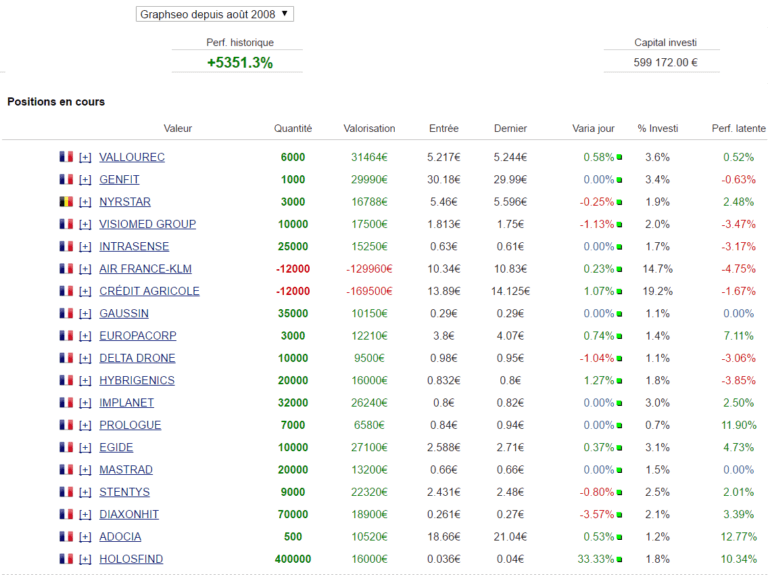Expand the [+] beside AIR FRANCE-KLM
This screenshot has height=575, width=768.
(x=85, y=269)
